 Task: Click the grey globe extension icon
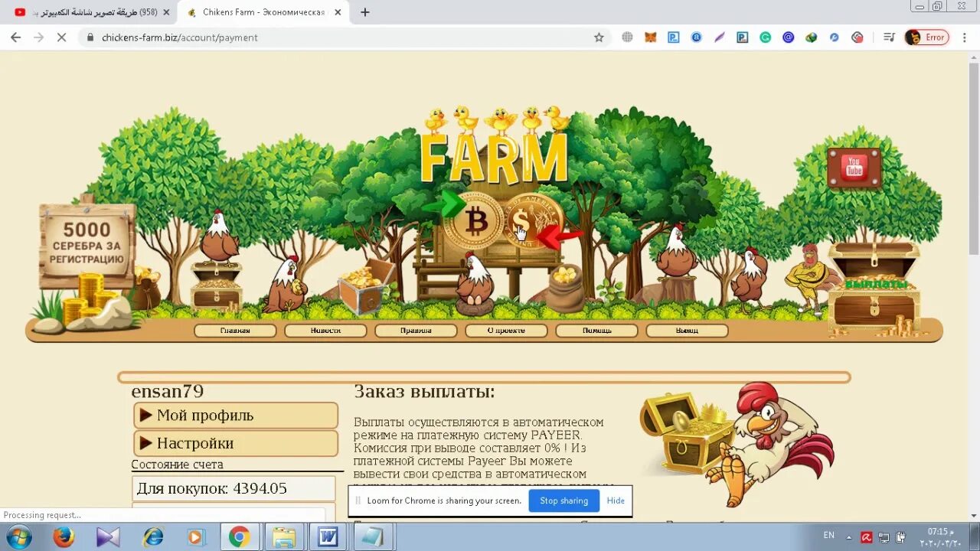[627, 37]
